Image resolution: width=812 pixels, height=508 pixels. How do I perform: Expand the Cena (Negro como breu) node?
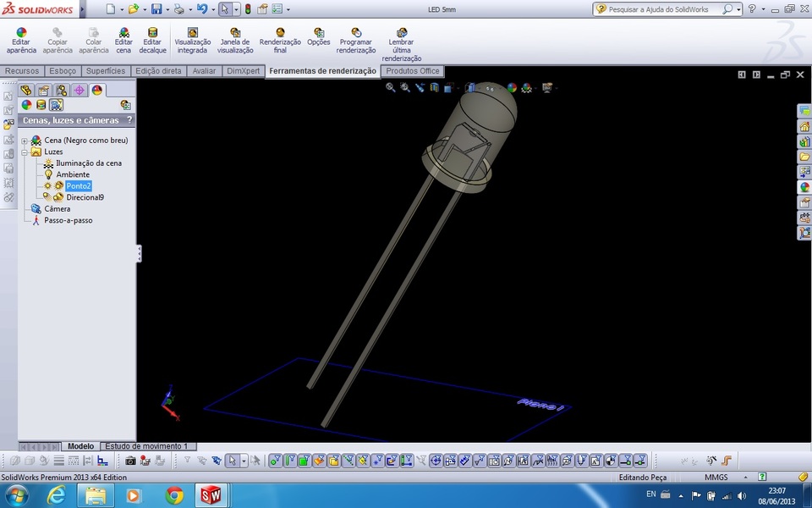point(25,141)
